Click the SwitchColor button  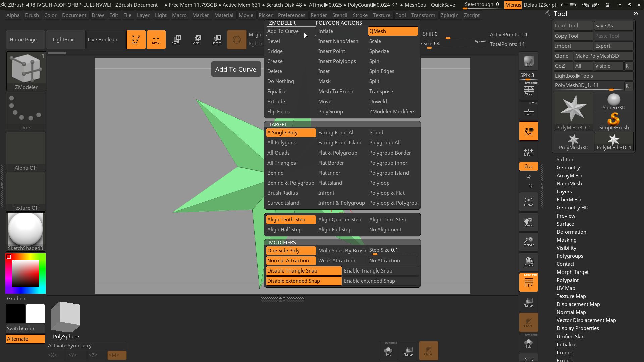(x=25, y=329)
